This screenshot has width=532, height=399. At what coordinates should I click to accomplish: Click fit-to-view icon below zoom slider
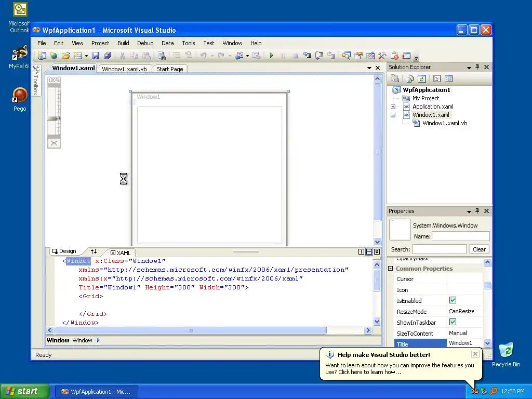[54, 143]
